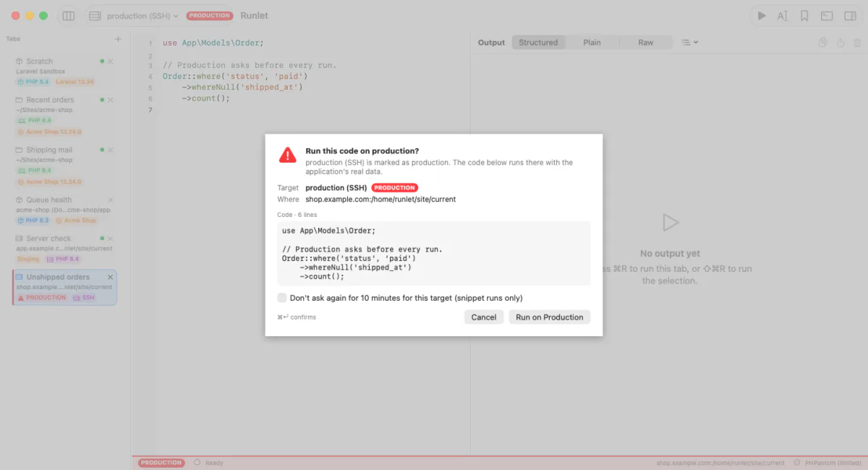This screenshot has height=470, width=868.
Task: Open the production (SSH) connection dropdown
Action: pyautogui.click(x=134, y=16)
